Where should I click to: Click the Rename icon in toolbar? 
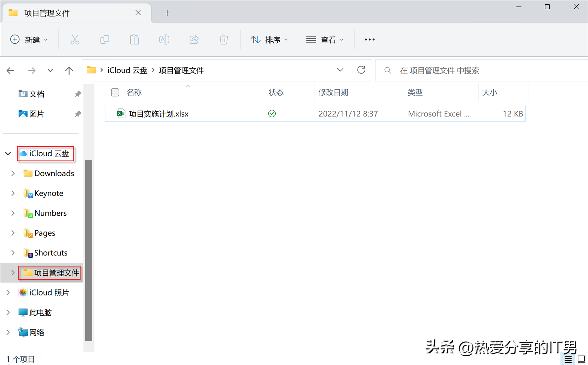164,40
